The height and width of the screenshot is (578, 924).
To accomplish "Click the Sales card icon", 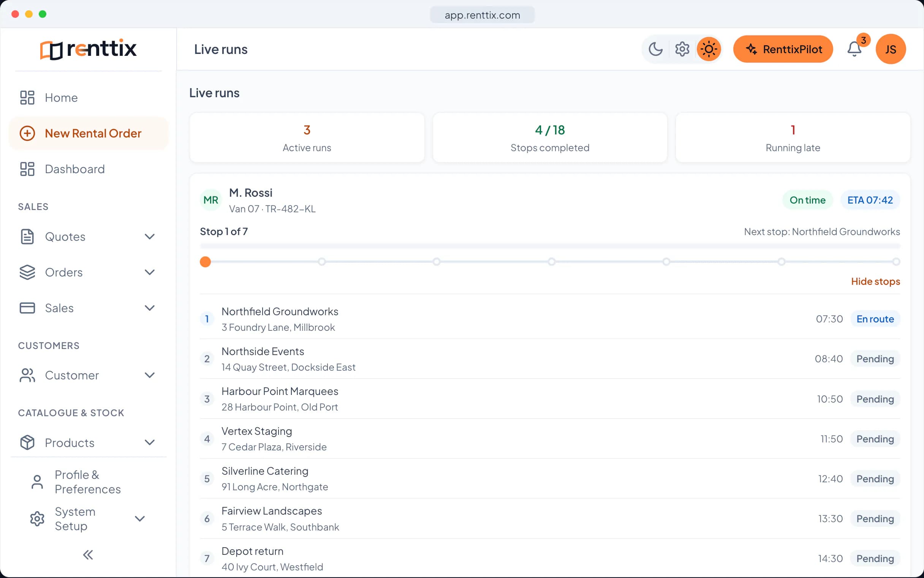I will pos(27,308).
